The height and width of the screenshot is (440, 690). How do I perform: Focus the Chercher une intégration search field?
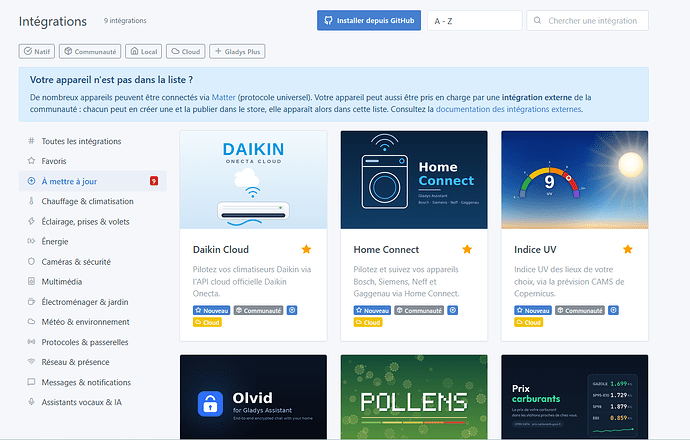[587, 21]
